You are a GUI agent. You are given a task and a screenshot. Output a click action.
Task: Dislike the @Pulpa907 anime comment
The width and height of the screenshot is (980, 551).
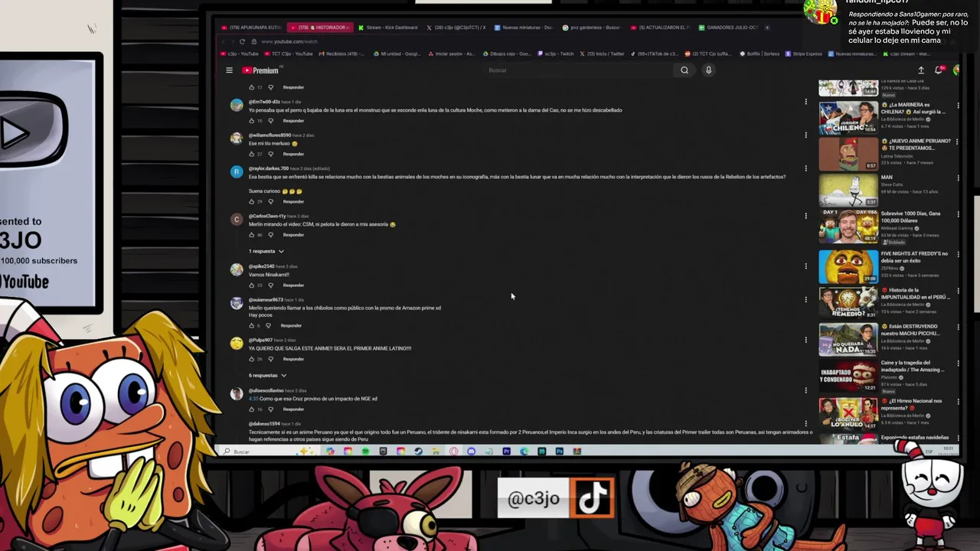[270, 359]
